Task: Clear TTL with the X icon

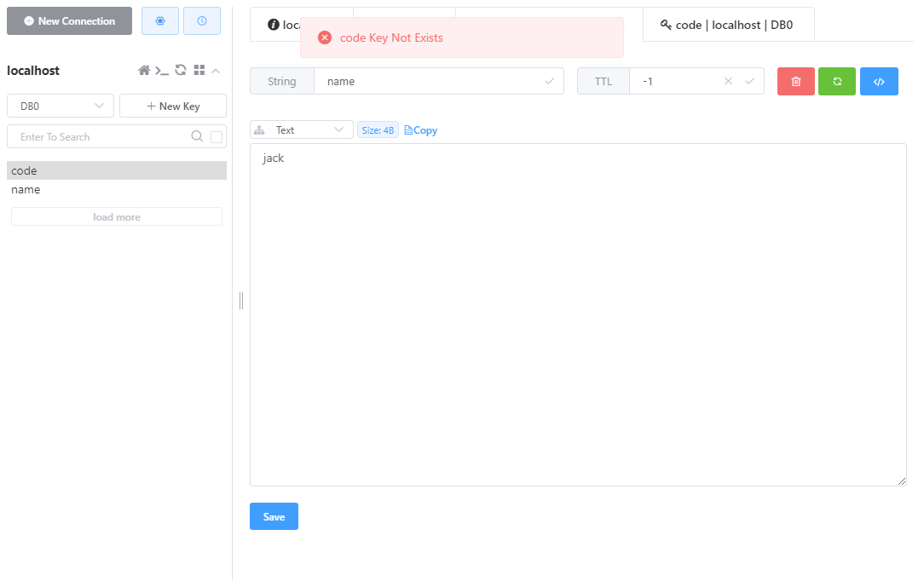Action: (728, 81)
